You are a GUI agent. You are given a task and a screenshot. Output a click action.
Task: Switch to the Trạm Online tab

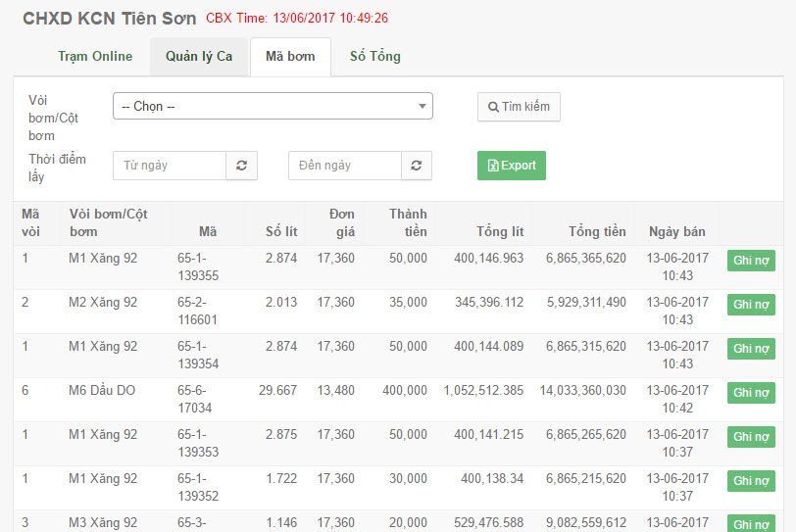[x=95, y=56]
